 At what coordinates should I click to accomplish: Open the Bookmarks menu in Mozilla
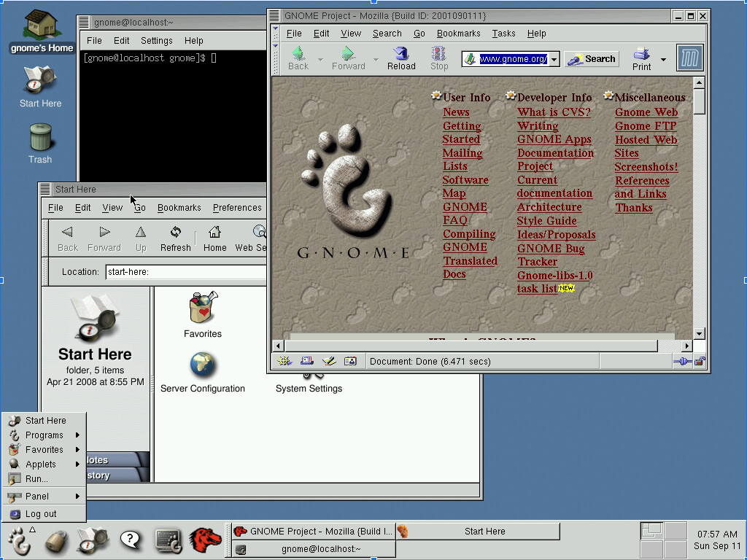[x=458, y=34]
